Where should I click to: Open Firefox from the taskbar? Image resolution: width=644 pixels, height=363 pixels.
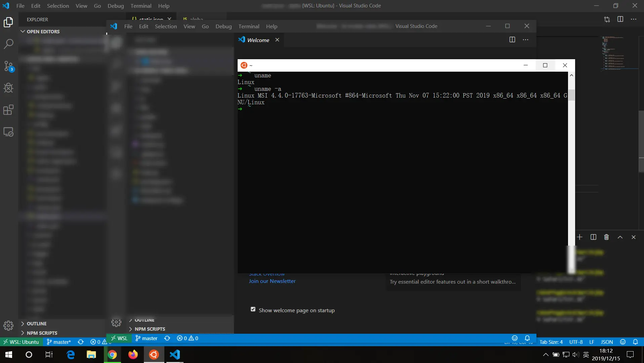click(x=133, y=355)
